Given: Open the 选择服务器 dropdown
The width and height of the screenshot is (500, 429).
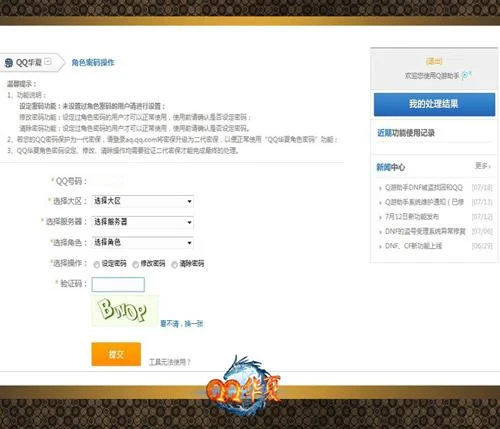Looking at the screenshot, I should tap(143, 222).
